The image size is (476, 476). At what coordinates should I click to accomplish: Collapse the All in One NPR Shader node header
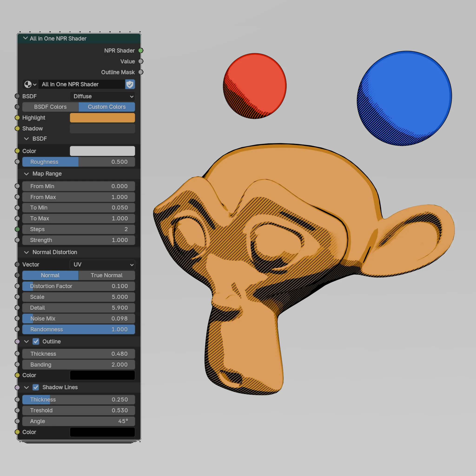(x=25, y=38)
